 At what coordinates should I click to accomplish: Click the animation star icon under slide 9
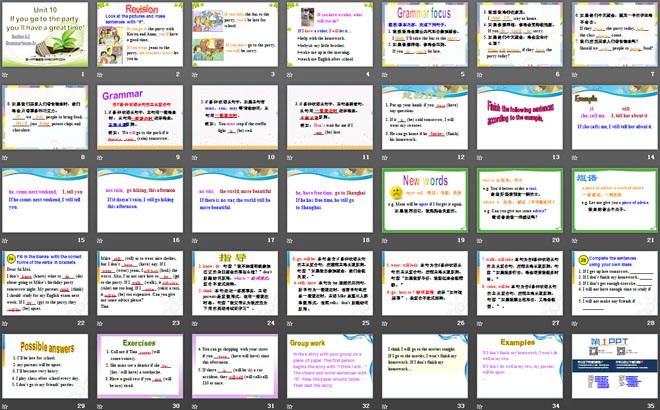tap(100, 157)
